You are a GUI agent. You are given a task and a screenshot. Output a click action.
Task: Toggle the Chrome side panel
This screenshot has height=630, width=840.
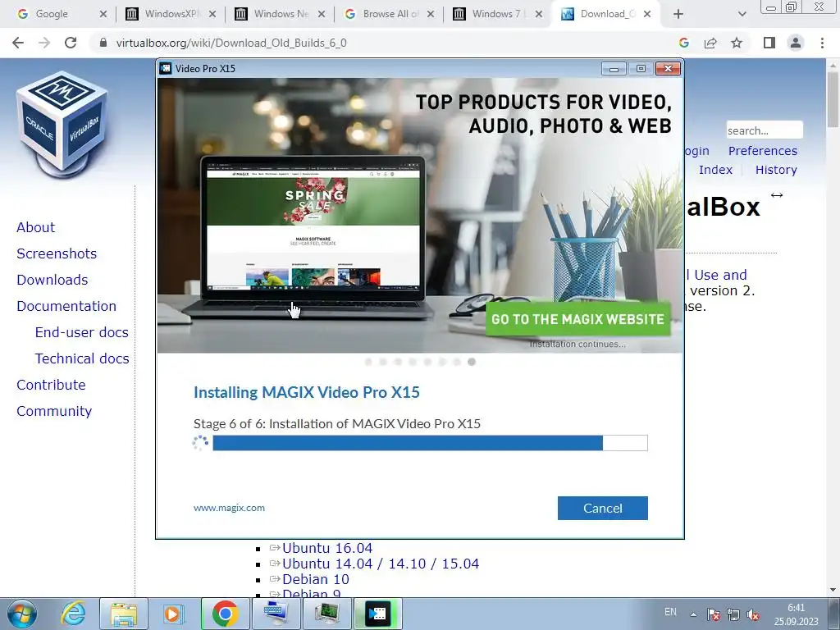pos(769,43)
